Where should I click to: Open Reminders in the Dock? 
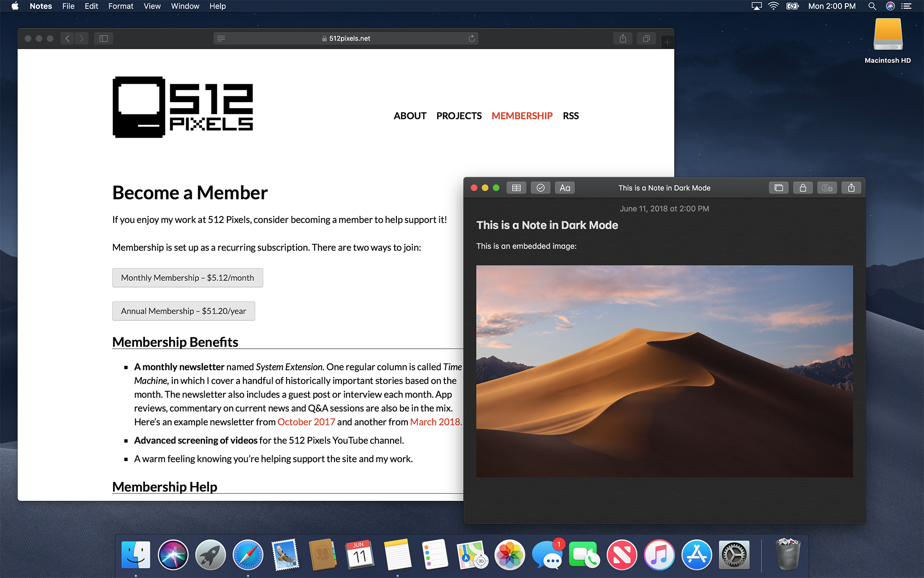point(435,554)
